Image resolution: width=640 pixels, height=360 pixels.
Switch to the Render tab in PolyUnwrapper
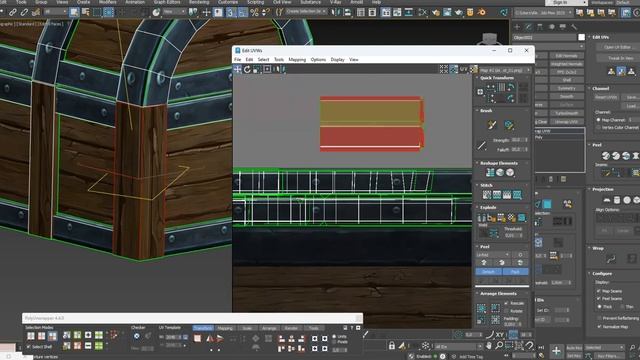click(x=291, y=328)
